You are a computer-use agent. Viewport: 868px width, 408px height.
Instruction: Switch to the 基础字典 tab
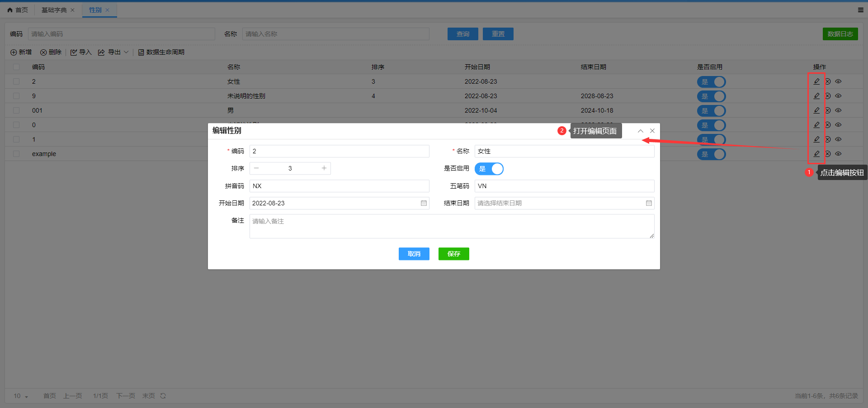[x=54, y=10]
